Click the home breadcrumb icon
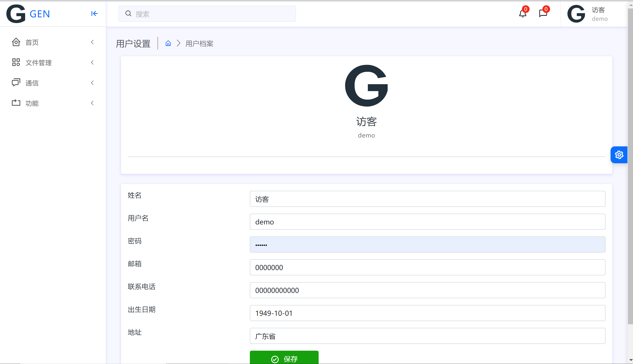Image resolution: width=633 pixels, height=364 pixels. (x=168, y=43)
